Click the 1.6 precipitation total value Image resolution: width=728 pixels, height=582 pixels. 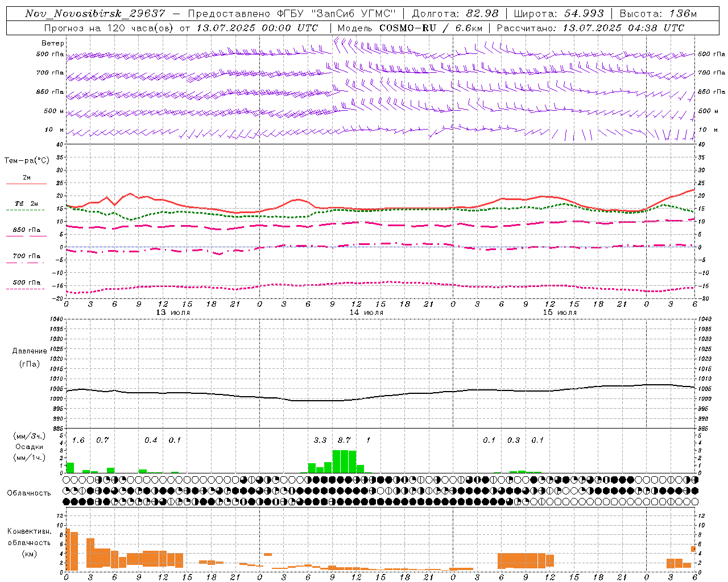78,440
